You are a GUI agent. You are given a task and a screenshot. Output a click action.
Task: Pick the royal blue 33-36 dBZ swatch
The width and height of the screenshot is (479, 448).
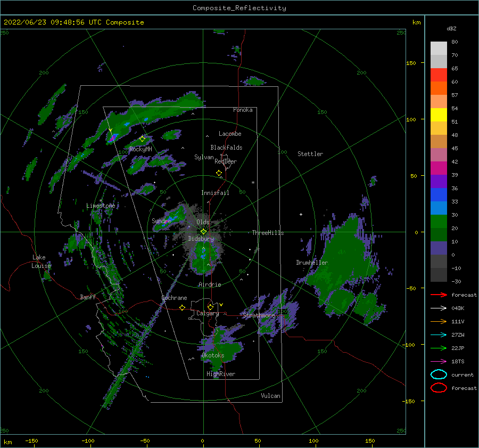tap(439, 194)
